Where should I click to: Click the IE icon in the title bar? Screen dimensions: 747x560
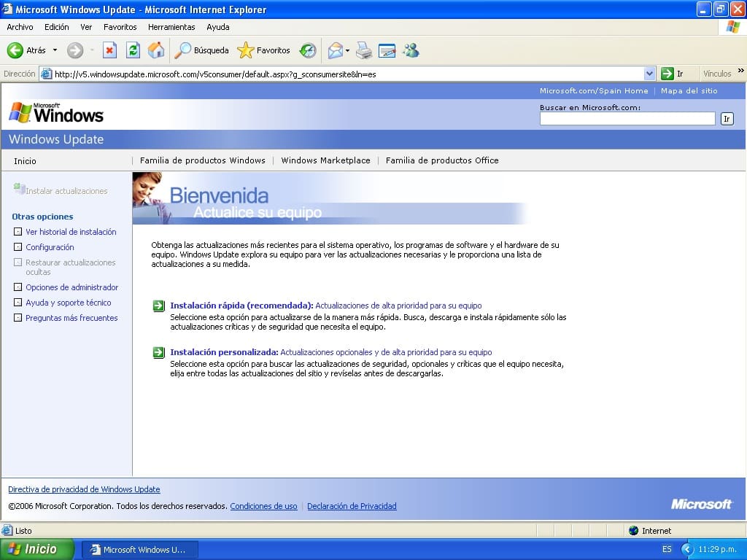(x=7, y=9)
